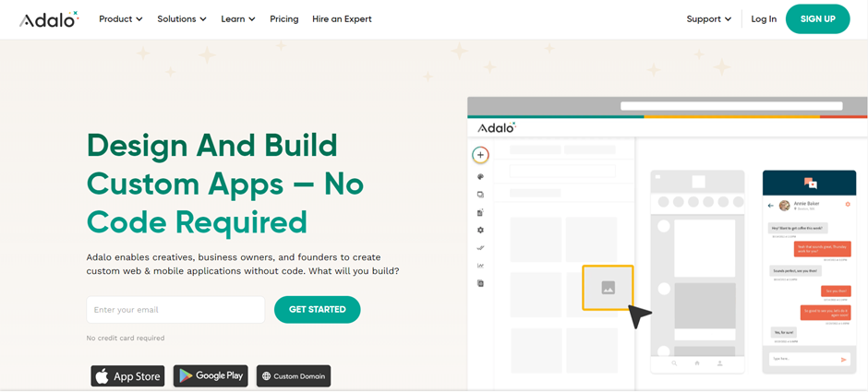Click the SIGN UP button

817,18
